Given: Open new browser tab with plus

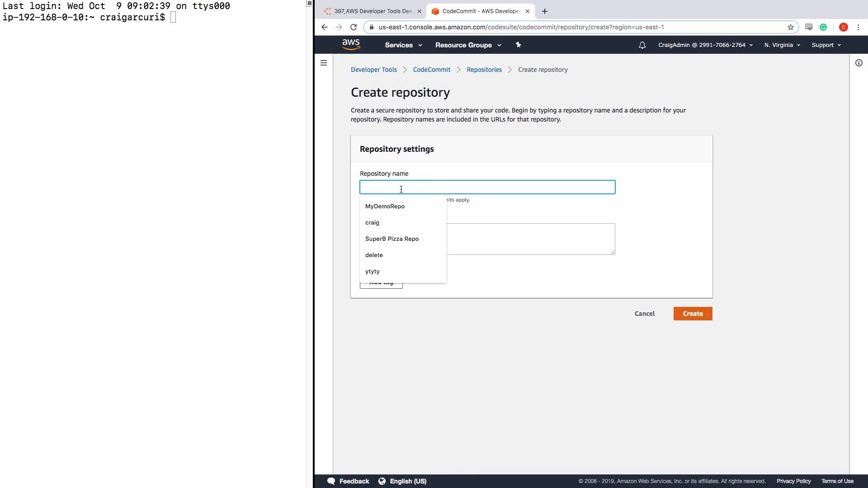Looking at the screenshot, I should [545, 11].
